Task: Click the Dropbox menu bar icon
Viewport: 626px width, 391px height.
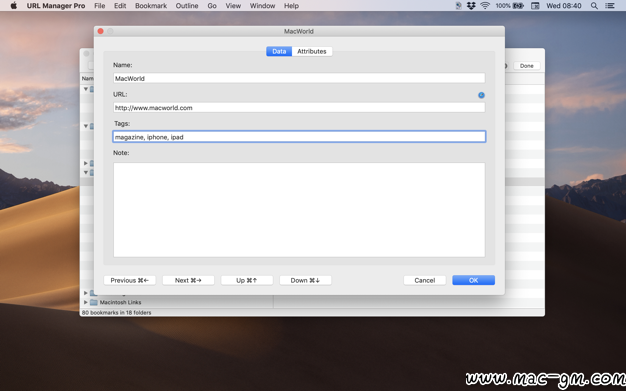Action: pos(471,6)
